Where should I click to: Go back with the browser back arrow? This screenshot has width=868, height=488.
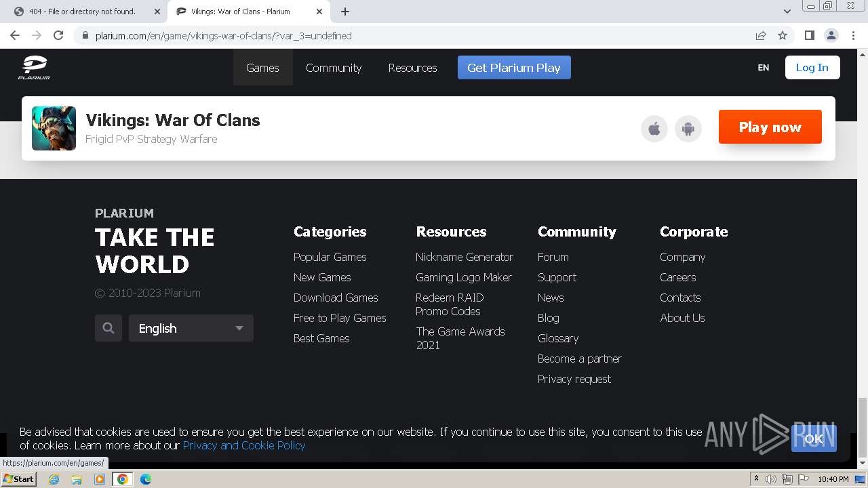click(15, 35)
